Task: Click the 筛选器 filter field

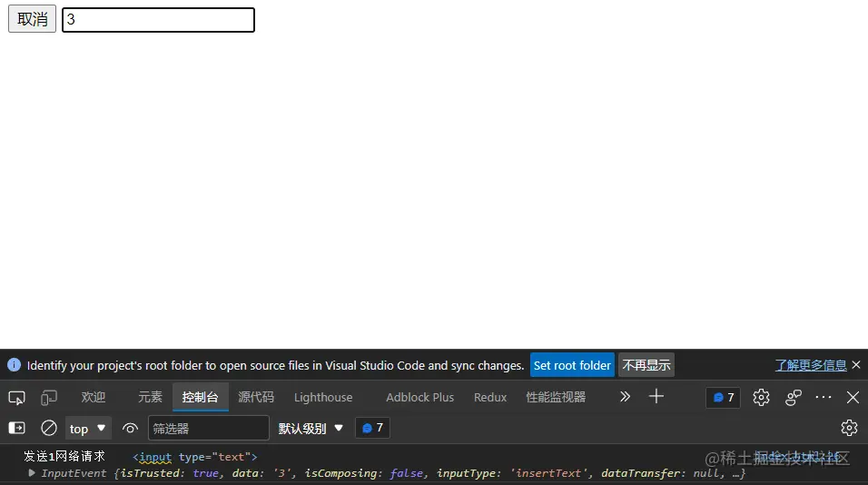Action: (x=208, y=429)
